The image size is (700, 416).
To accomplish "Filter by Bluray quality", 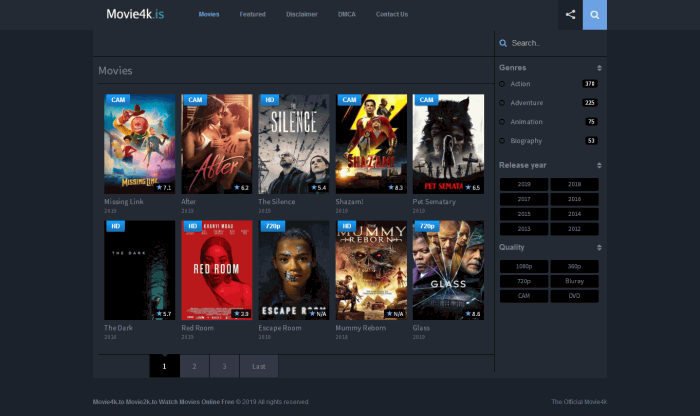I will point(575,281).
